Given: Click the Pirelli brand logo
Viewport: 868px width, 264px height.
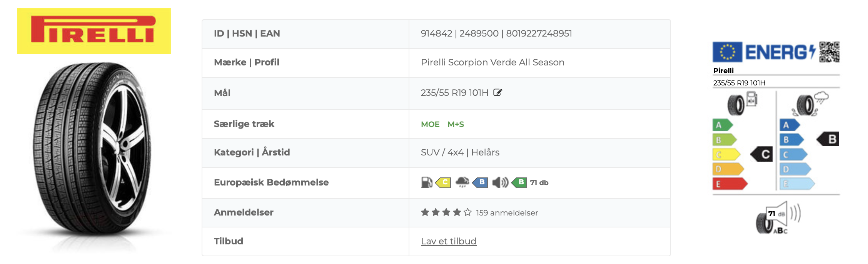Looking at the screenshot, I should pyautogui.click(x=94, y=31).
